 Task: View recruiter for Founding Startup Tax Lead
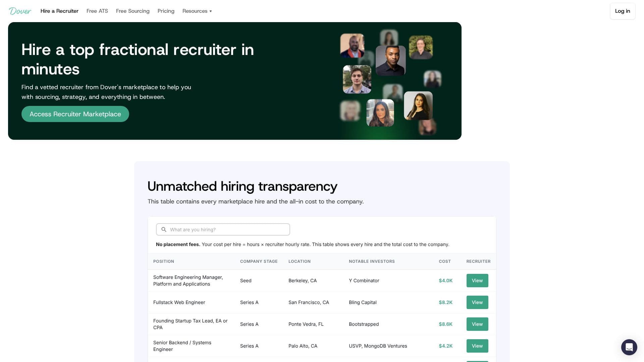(477, 324)
